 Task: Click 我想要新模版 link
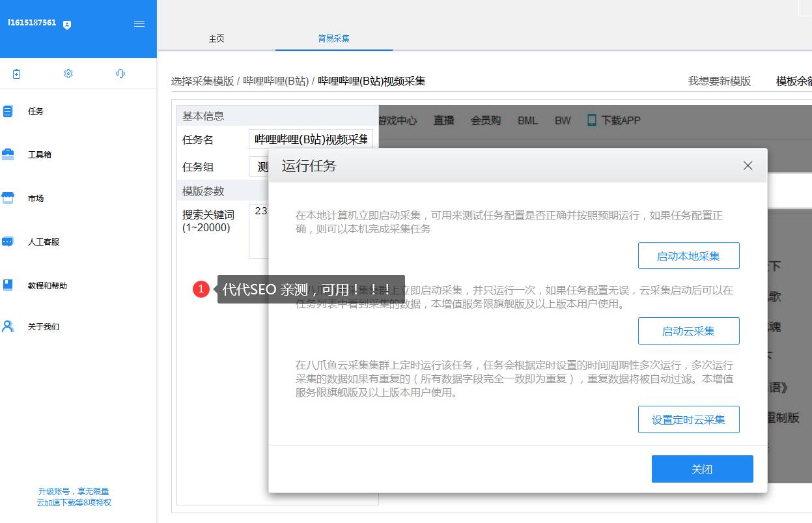point(720,81)
